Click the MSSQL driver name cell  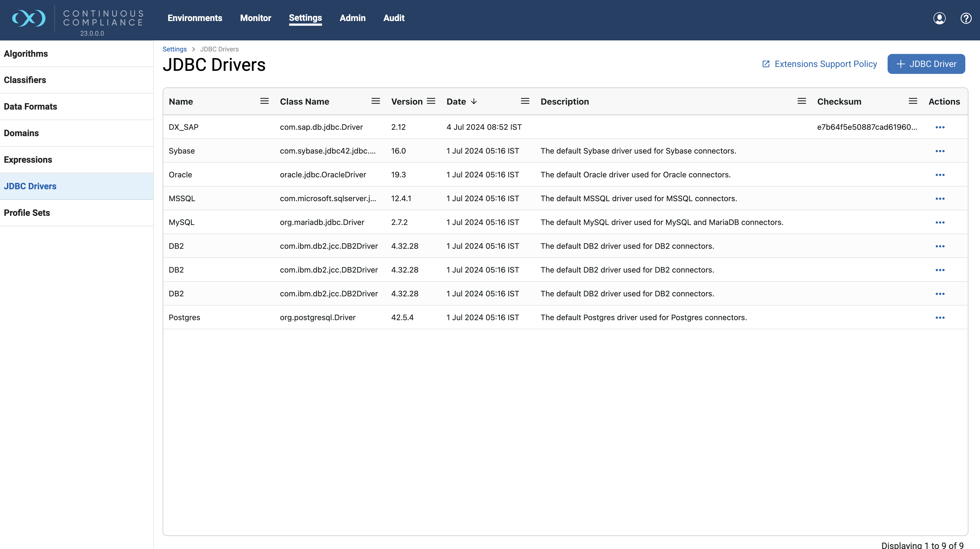pyautogui.click(x=182, y=199)
